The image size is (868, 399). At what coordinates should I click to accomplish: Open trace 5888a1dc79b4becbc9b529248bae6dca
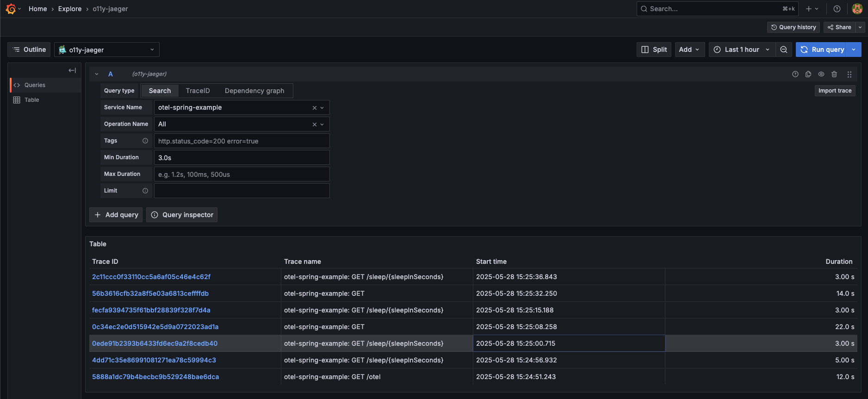pos(155,377)
